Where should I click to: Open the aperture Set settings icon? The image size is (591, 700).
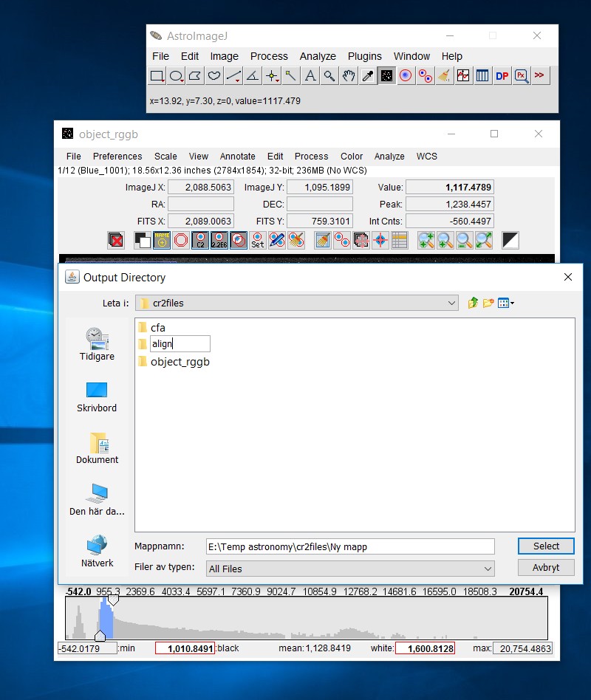[x=258, y=241]
